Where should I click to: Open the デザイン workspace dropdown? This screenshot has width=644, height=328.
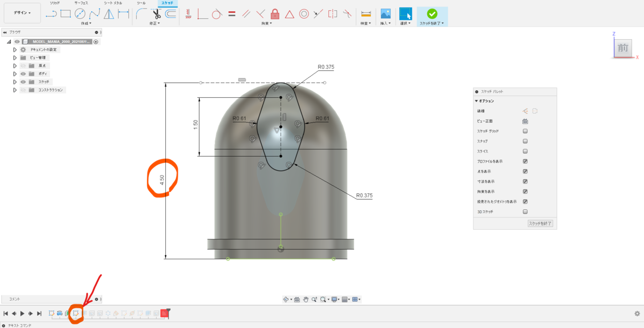22,12
